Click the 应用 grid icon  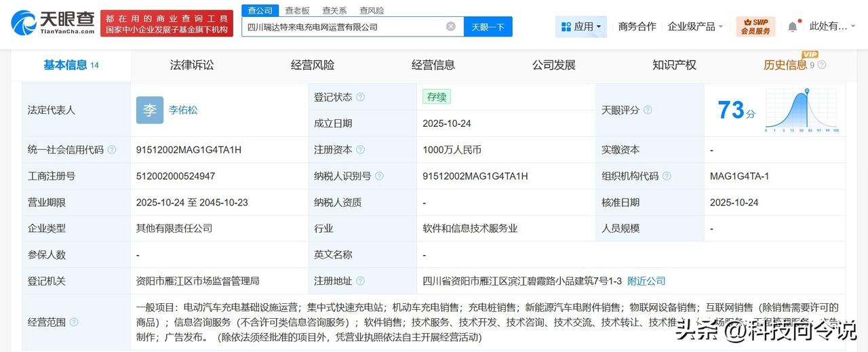566,26
